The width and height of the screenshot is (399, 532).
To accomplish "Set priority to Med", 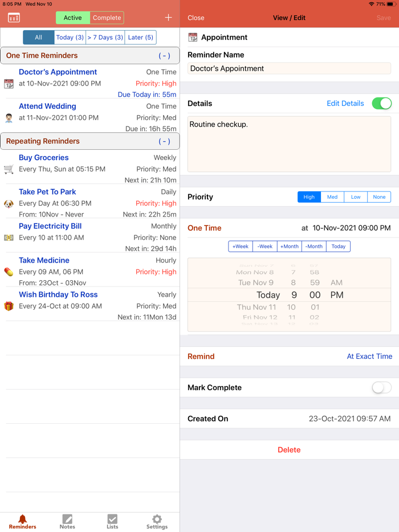I will point(332,197).
